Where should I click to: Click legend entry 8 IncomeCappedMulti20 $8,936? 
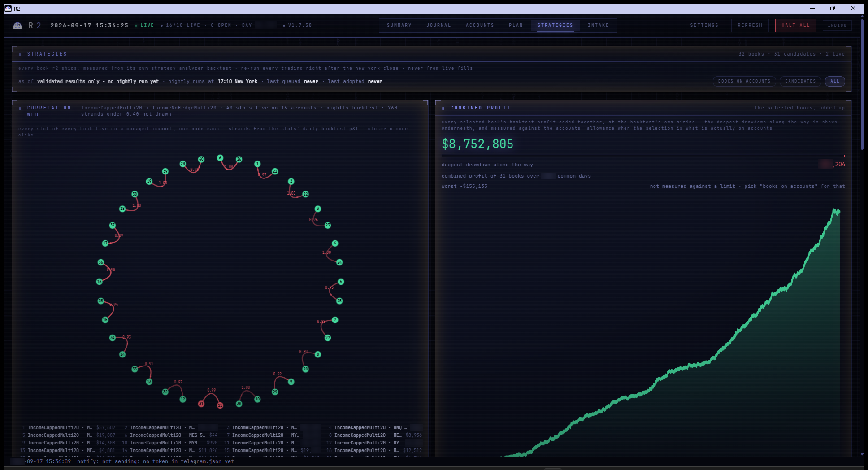point(375,435)
